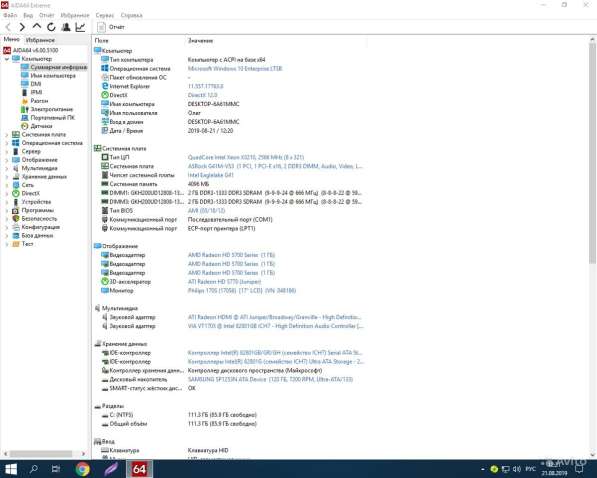Open the Philips 170S monitor link

click(242, 290)
